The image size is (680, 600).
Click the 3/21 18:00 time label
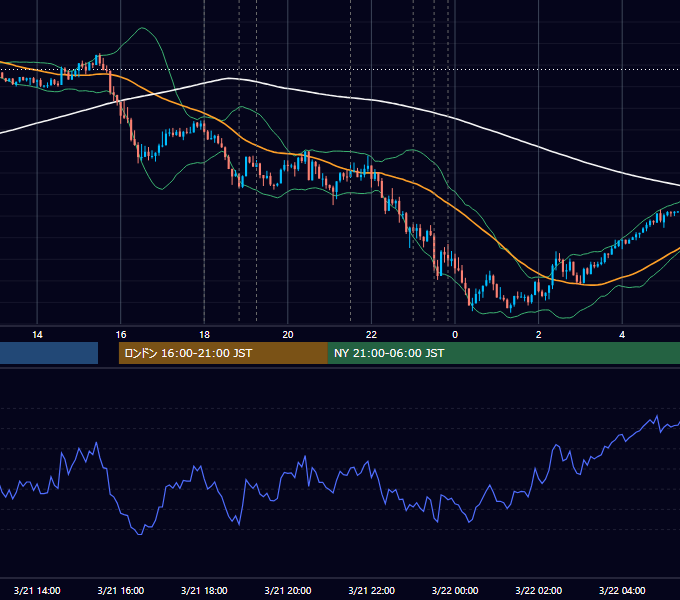point(204,590)
